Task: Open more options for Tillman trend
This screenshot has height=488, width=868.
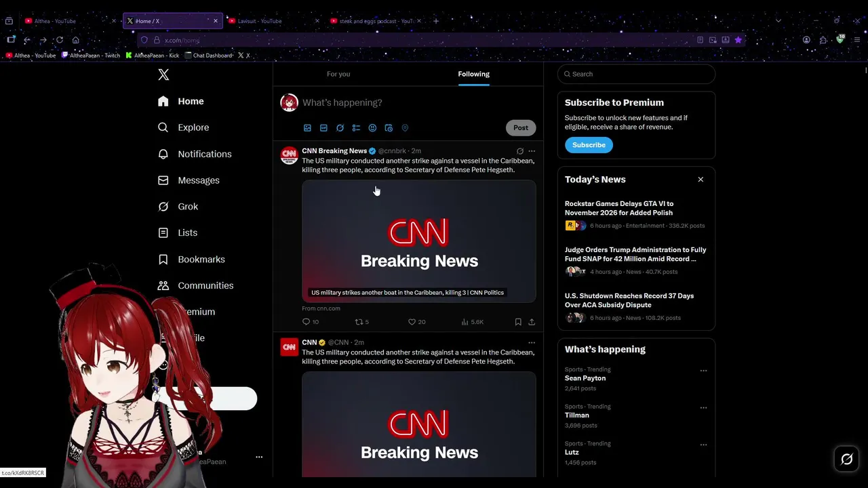Action: click(x=703, y=408)
